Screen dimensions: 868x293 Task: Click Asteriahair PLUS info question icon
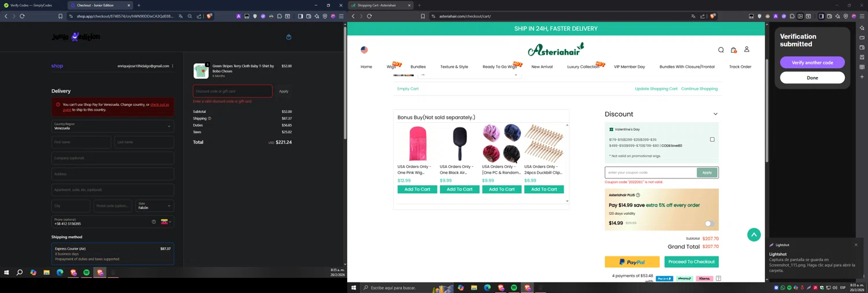point(638,195)
